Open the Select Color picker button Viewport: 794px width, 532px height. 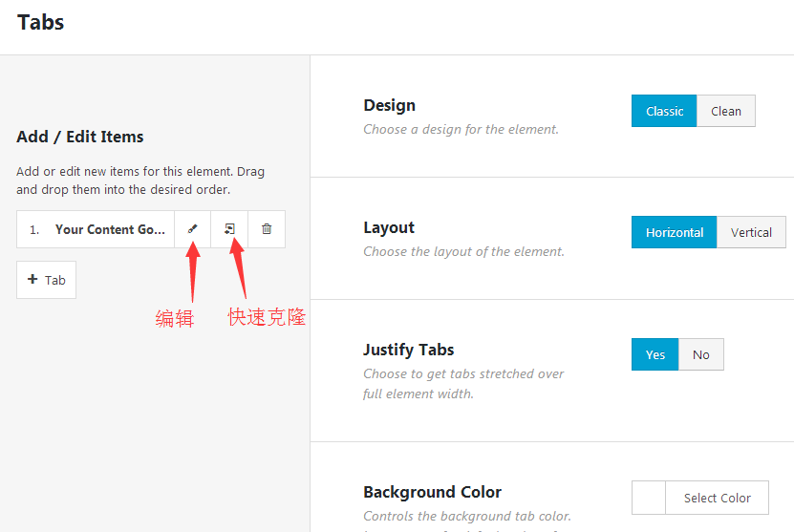717,498
